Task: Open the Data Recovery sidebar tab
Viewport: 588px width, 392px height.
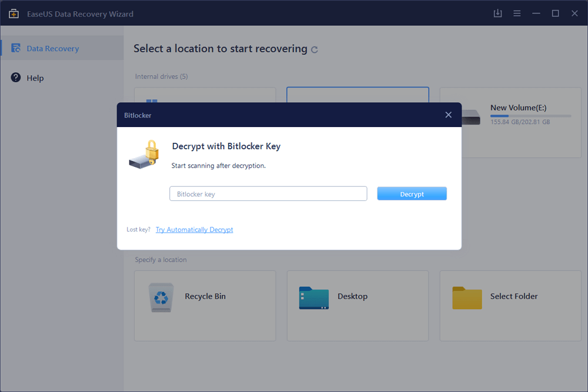Action: coord(52,49)
